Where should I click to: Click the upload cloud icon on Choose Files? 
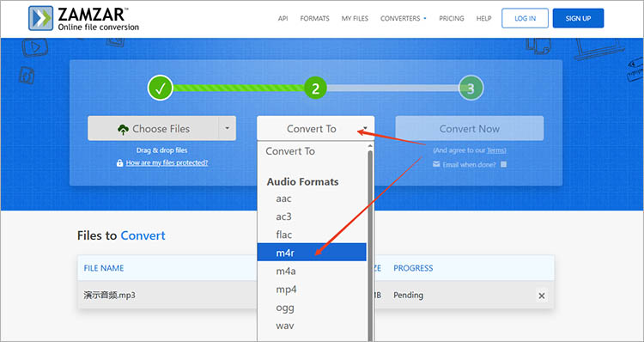(x=123, y=129)
